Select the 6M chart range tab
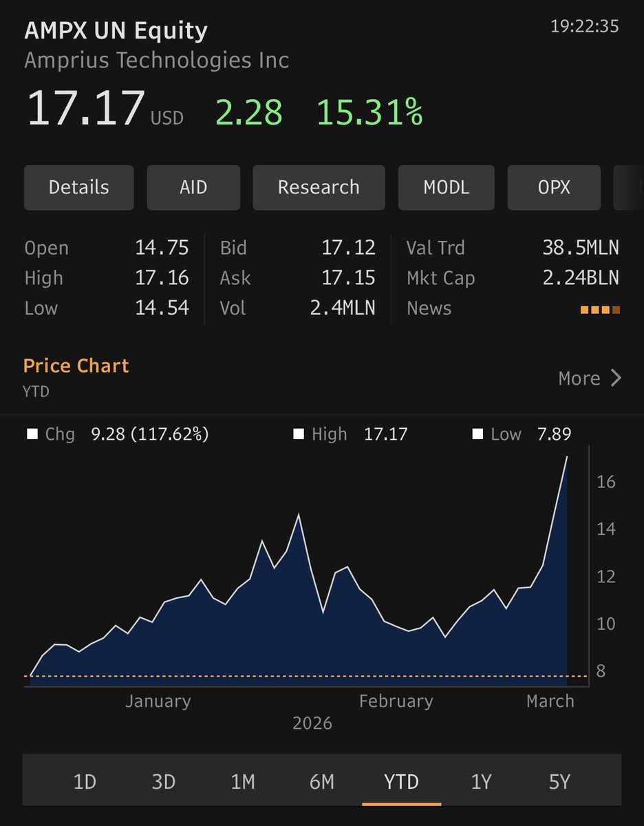Image resolution: width=644 pixels, height=826 pixels. 322,782
